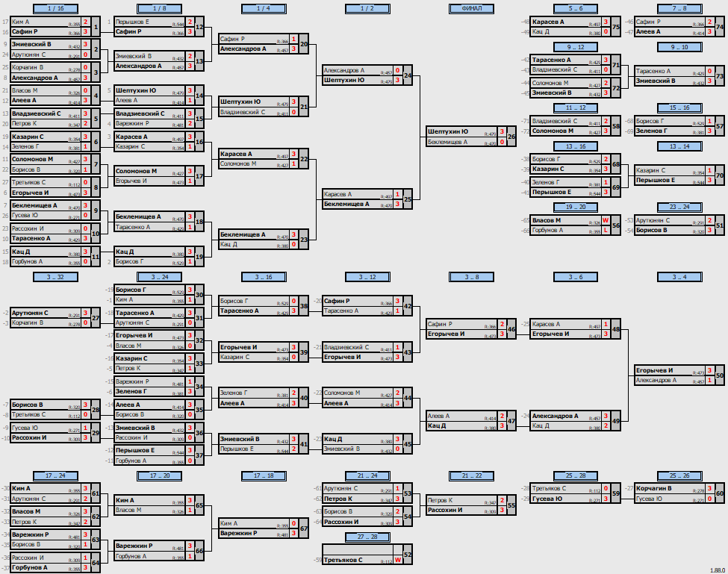Open the 3 .. 4 placement header
The width and height of the screenshot is (728, 574).
(679, 277)
